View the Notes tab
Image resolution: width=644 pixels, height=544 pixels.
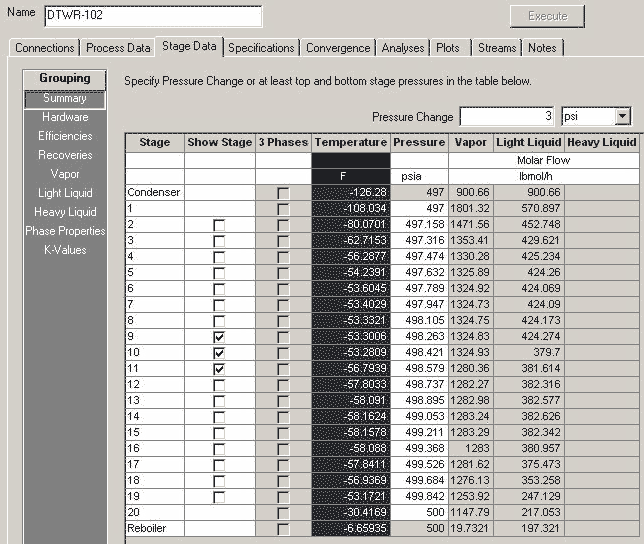[542, 48]
